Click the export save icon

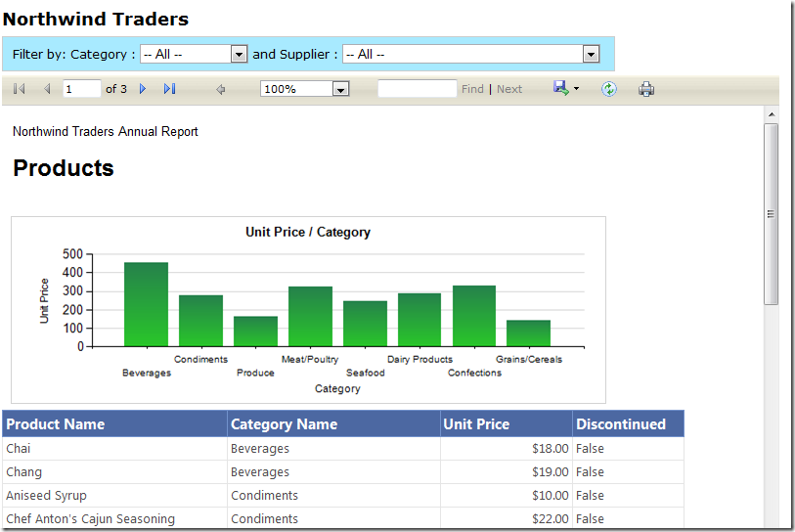click(560, 88)
